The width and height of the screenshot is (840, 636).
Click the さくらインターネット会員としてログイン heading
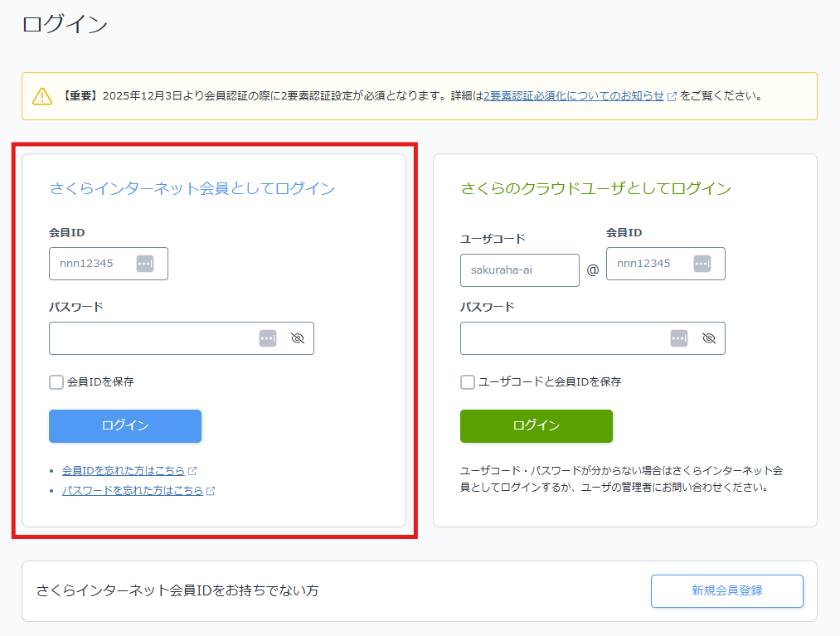tap(192, 188)
